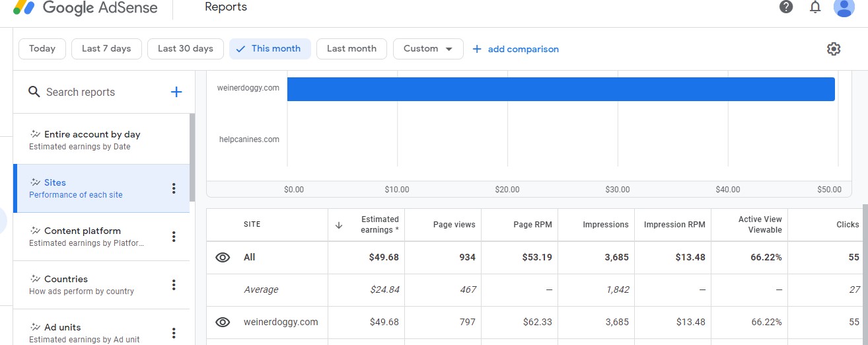Click the sparkle icon of Entire account by day

pos(35,134)
